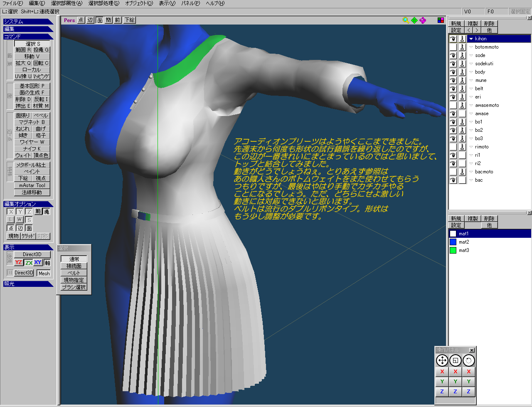Open the 選択部処理(S) menu
532x407 pixels.
[103, 3]
